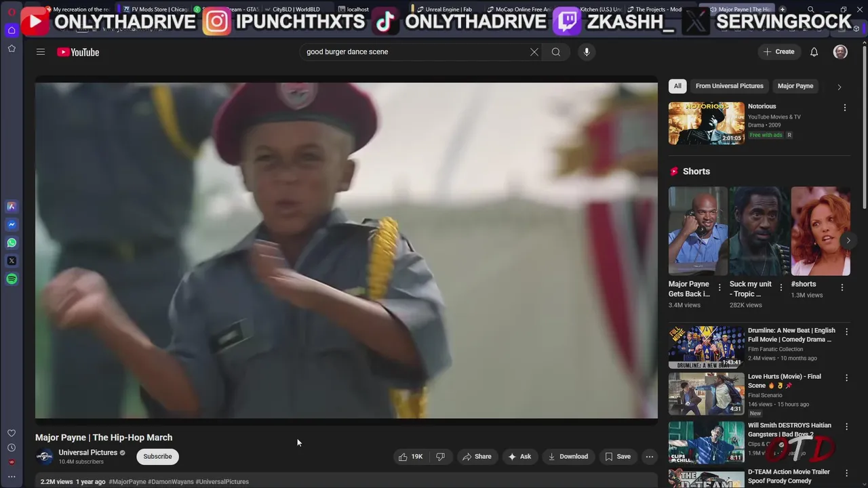Show next Shorts with the arrow
Screen dimensions: 868x488
pos(848,241)
